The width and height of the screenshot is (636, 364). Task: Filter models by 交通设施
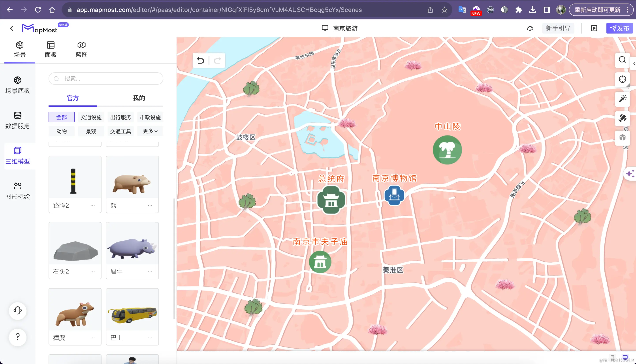click(x=91, y=117)
